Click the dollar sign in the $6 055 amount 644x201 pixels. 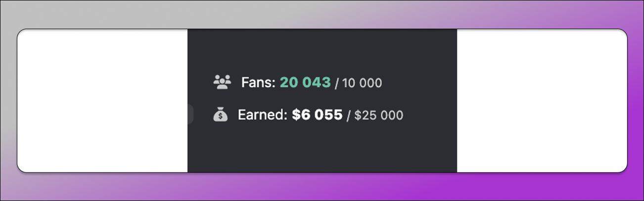[x=296, y=115]
